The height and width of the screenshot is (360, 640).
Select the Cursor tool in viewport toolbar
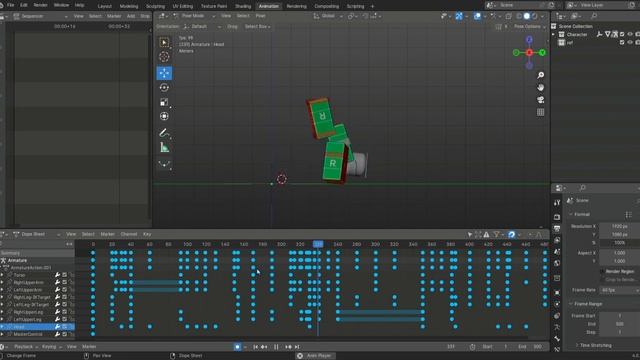(164, 57)
